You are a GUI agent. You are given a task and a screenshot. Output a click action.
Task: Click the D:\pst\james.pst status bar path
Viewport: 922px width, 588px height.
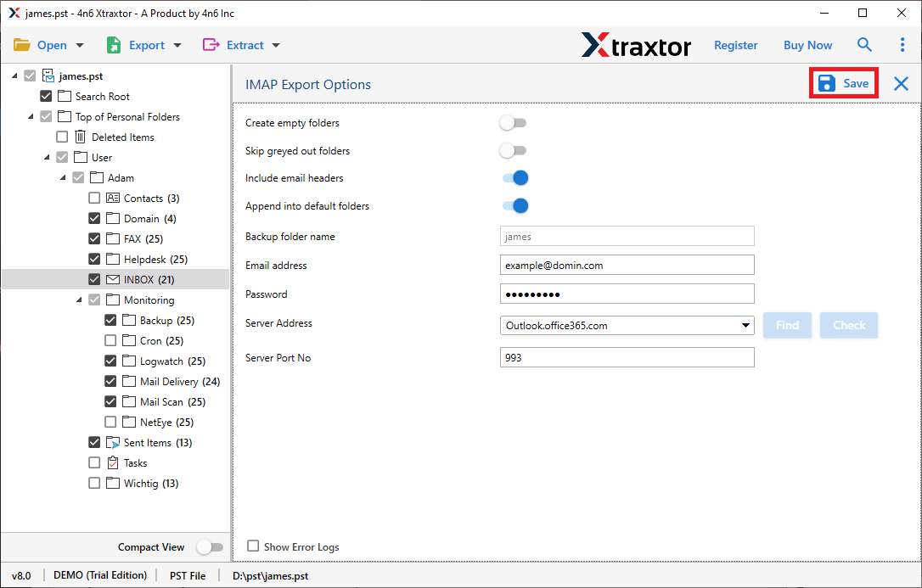pyautogui.click(x=270, y=575)
